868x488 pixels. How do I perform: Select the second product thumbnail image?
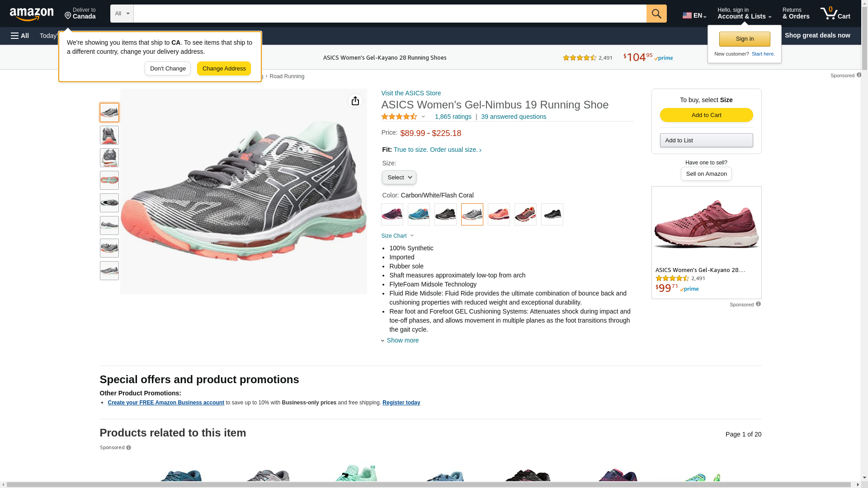[109, 135]
